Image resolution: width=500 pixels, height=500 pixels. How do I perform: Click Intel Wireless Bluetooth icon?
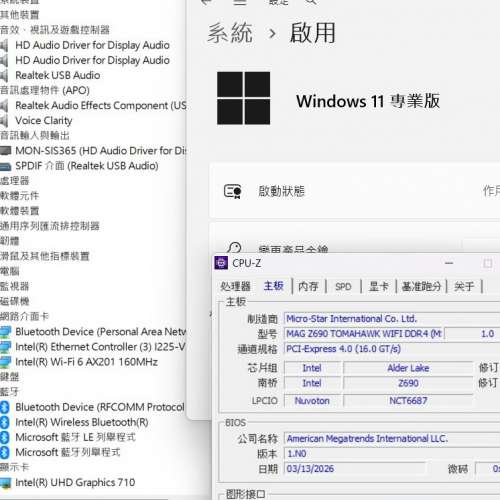[4, 422]
